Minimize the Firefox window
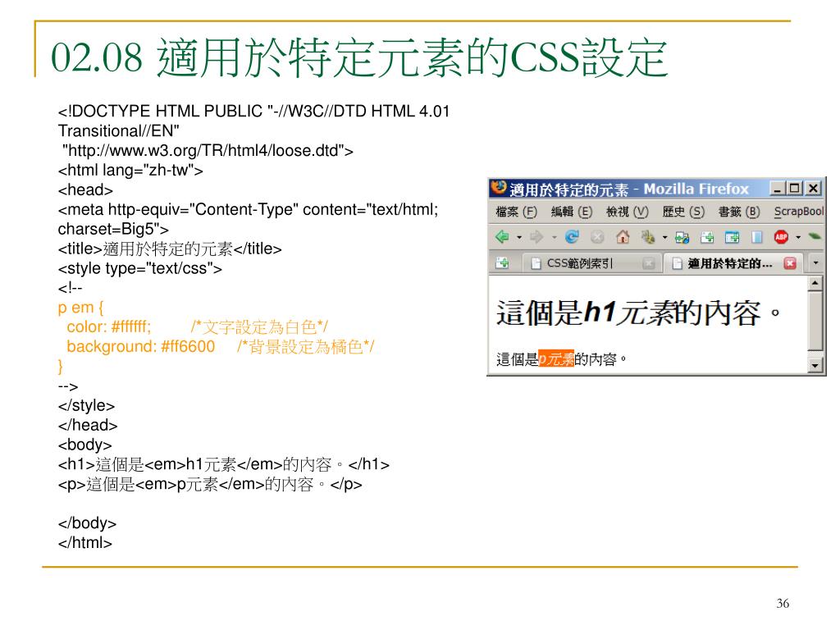 pos(777,188)
